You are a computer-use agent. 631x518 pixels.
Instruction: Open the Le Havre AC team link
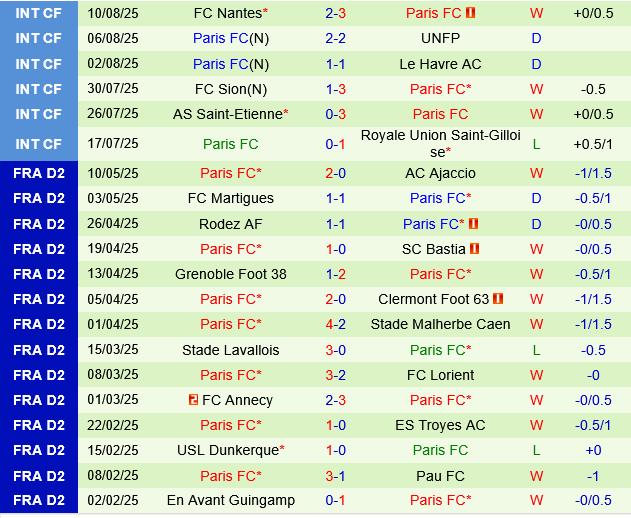440,64
